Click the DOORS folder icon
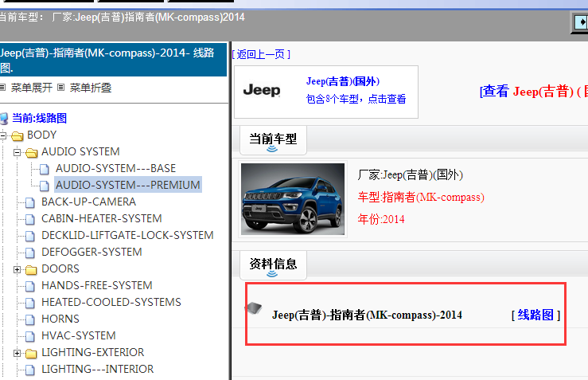 (32, 269)
